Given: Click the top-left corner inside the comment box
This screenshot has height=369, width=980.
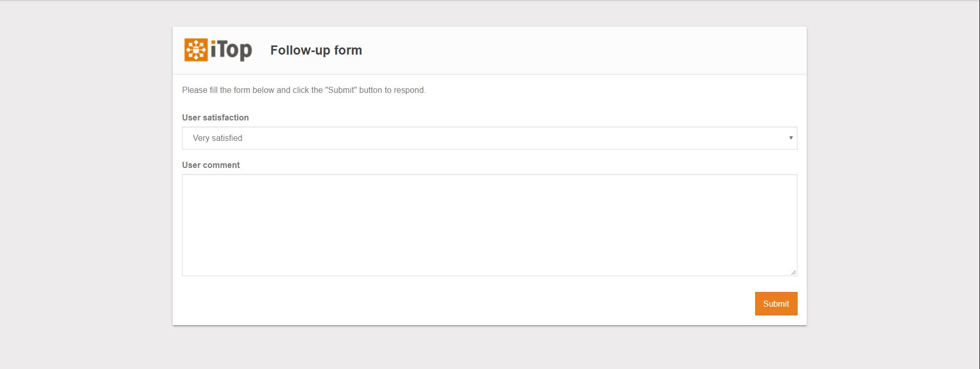Looking at the screenshot, I should pyautogui.click(x=187, y=179).
